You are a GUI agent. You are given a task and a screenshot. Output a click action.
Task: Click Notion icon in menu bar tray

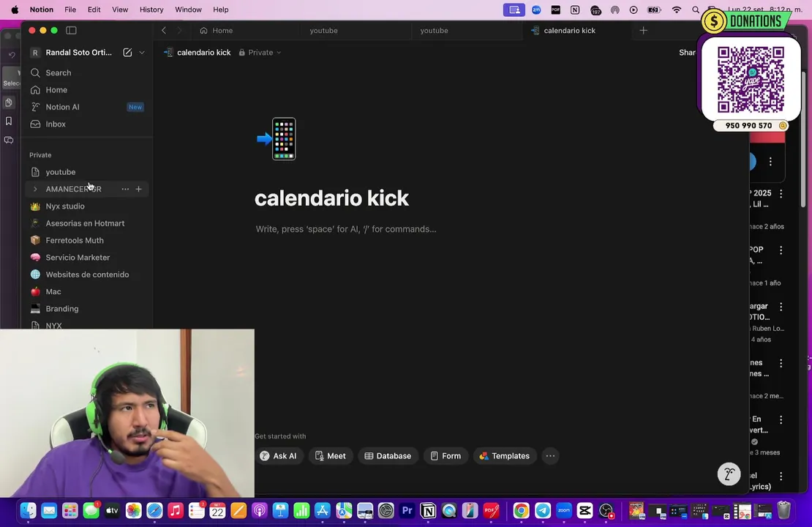(575, 10)
